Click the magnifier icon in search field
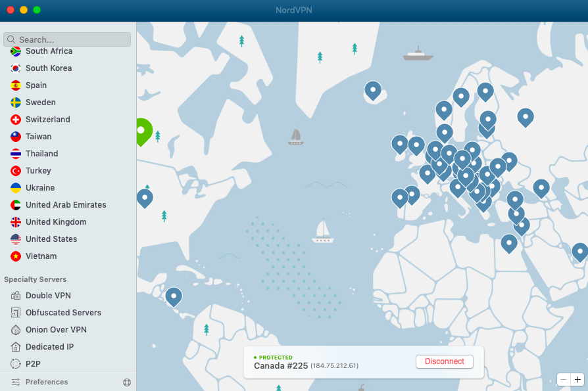The image size is (588, 391). pyautogui.click(x=11, y=39)
